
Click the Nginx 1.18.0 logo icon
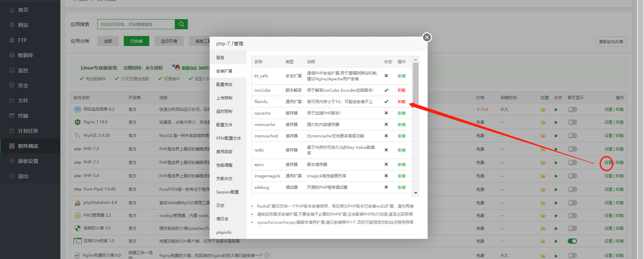pos(77,122)
